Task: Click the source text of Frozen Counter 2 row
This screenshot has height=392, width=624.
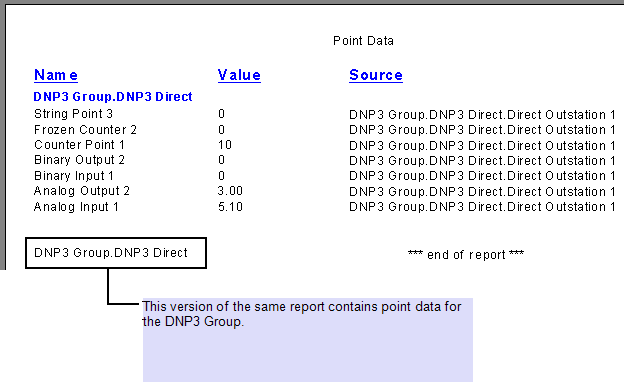Action: (482, 130)
